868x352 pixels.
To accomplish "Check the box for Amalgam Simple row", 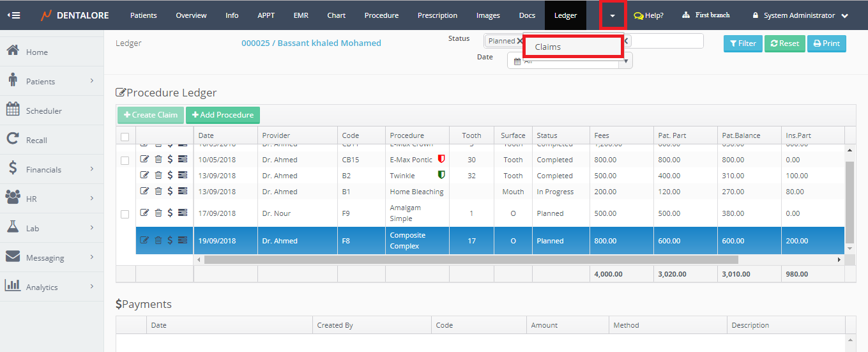I will (125, 214).
